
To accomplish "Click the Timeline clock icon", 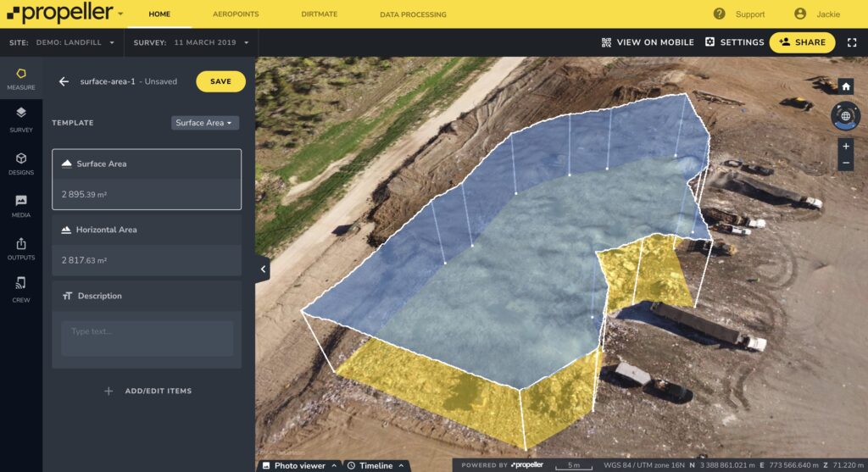I will pyautogui.click(x=351, y=465).
